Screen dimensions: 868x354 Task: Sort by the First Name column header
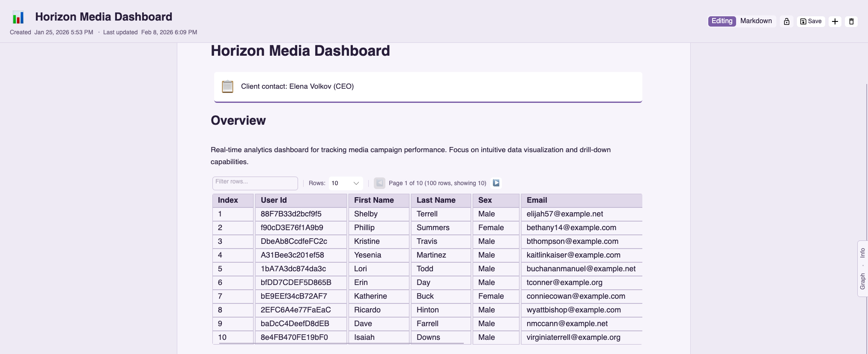(379, 200)
